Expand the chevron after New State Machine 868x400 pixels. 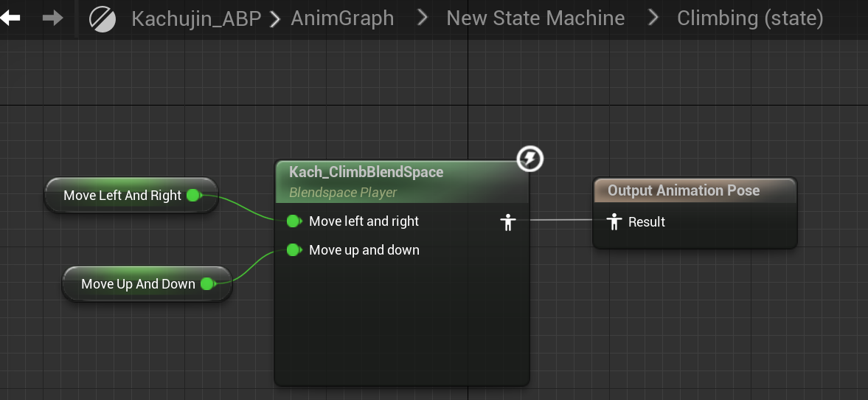[x=653, y=18]
